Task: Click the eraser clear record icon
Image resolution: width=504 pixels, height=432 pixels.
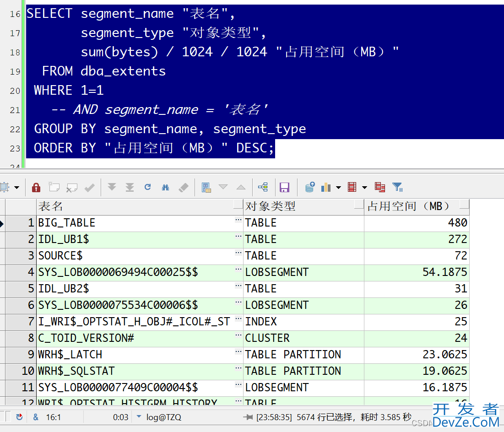Action: pos(184,187)
